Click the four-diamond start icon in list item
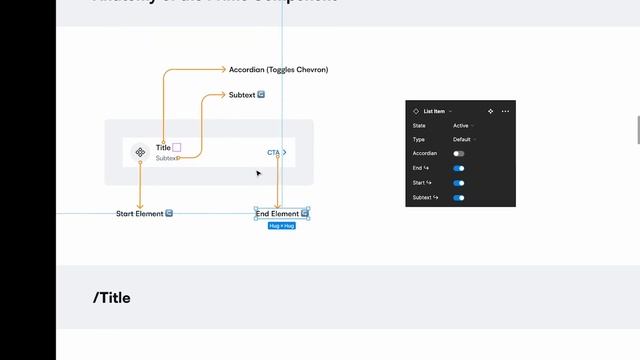The width and height of the screenshot is (640, 360). click(140, 152)
